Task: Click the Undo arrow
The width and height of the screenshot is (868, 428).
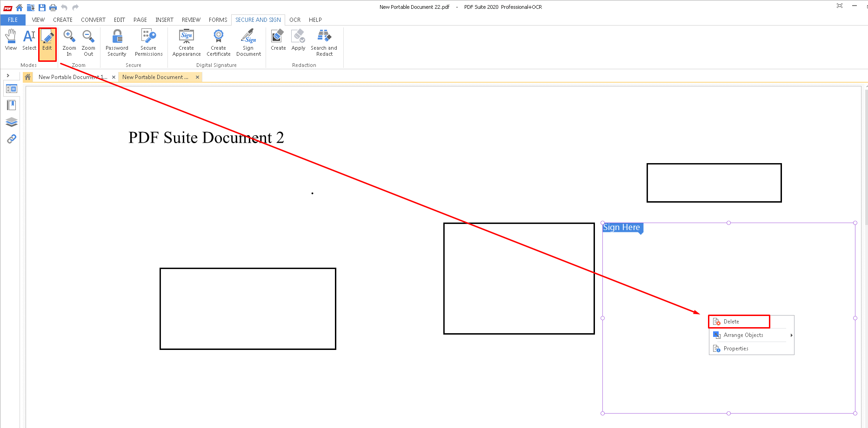Action: pyautogui.click(x=64, y=7)
